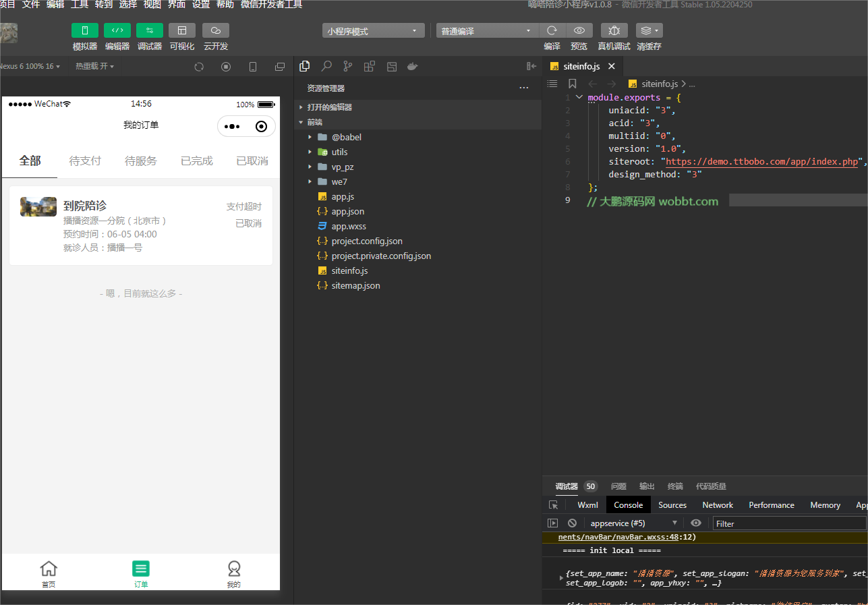Viewport: 868px width, 605px height.
Task: Select the element inspector icon
Action: pyautogui.click(x=553, y=505)
